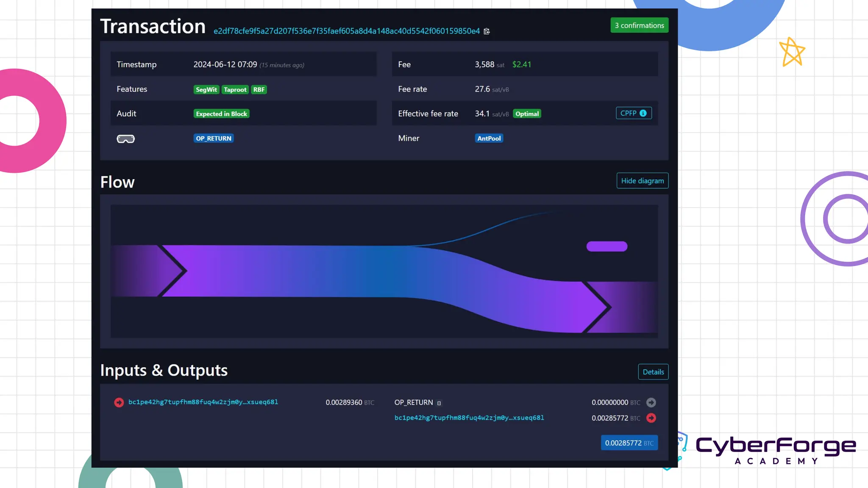Click the Taproot feature badge

pos(235,89)
